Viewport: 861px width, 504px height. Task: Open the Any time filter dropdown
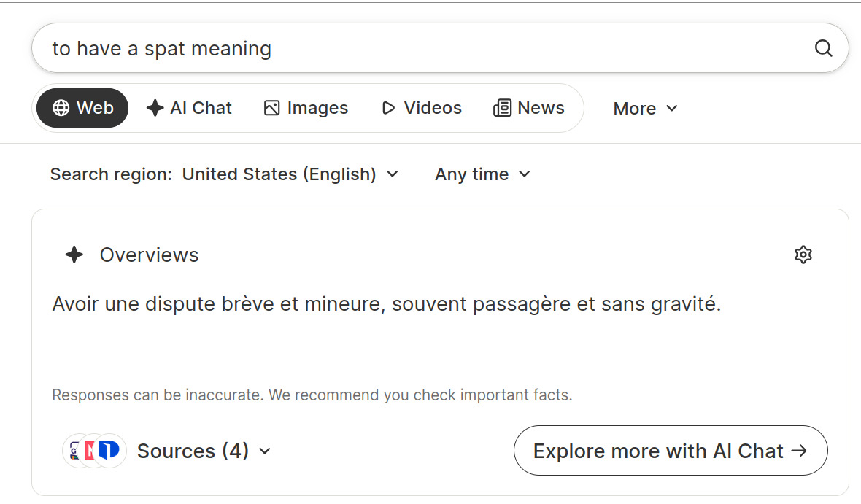[482, 174]
